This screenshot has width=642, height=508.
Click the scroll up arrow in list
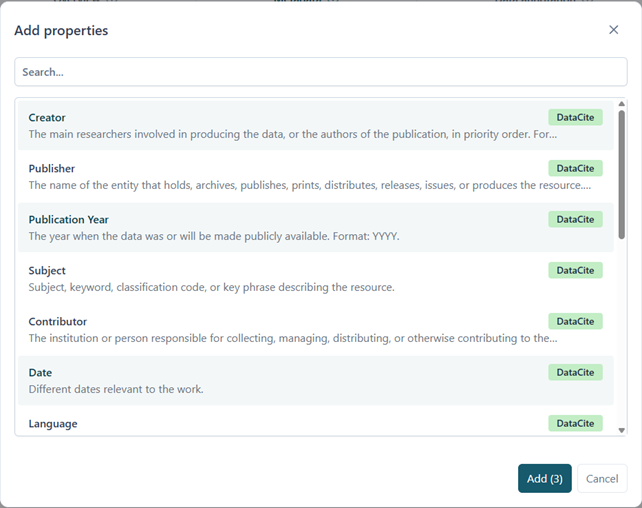click(x=621, y=103)
